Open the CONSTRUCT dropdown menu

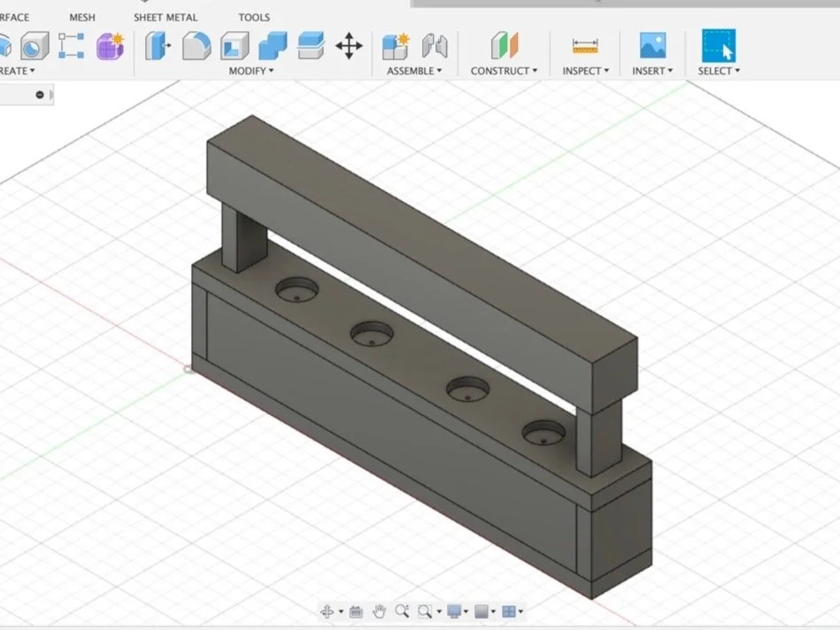(x=504, y=71)
